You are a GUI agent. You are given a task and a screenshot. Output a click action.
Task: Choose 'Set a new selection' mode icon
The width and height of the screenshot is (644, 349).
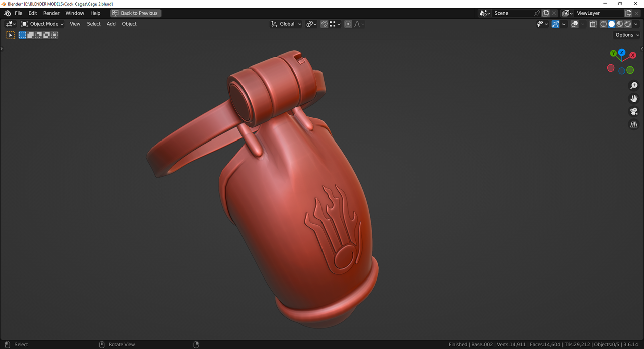point(22,35)
